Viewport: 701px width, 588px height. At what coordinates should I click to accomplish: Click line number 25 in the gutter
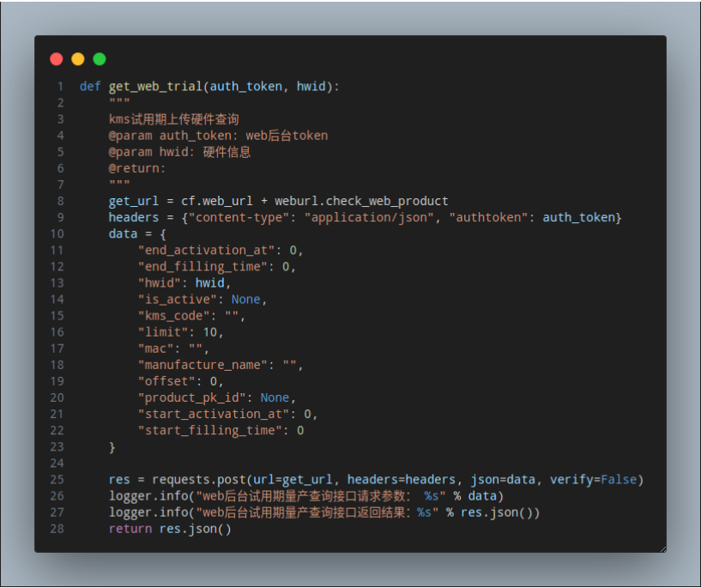tap(57, 480)
